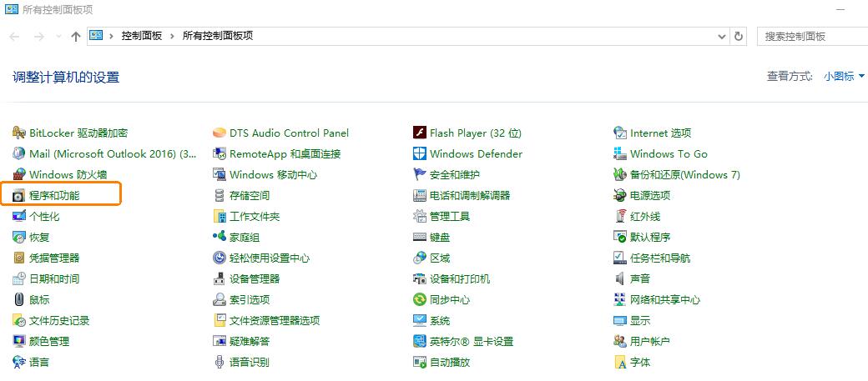Viewport: 868px width, 381px height.
Task: Open the 语言 icon
Action: coord(19,362)
